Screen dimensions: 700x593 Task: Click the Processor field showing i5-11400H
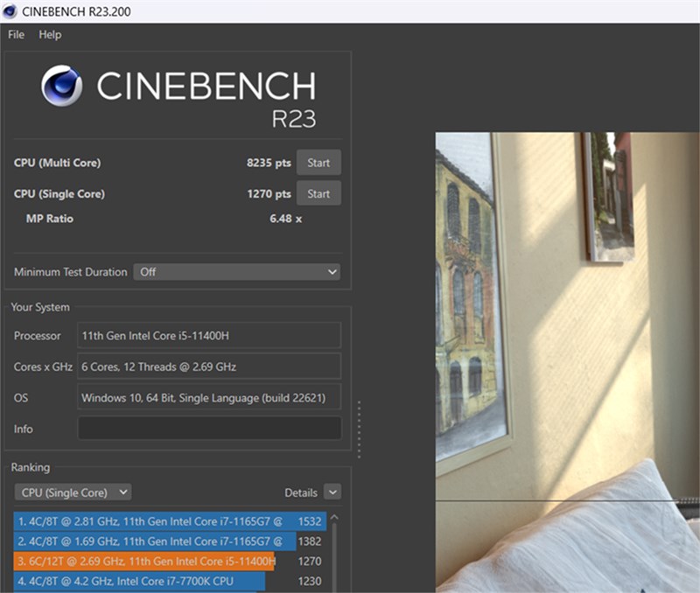click(x=209, y=336)
